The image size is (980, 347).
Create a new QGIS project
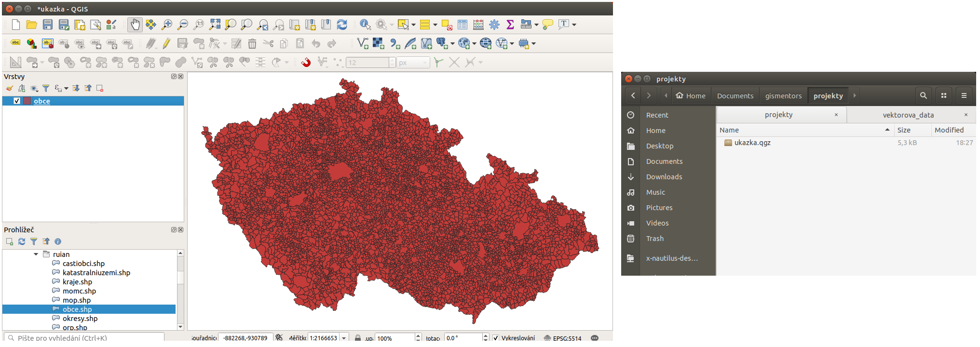point(16,25)
